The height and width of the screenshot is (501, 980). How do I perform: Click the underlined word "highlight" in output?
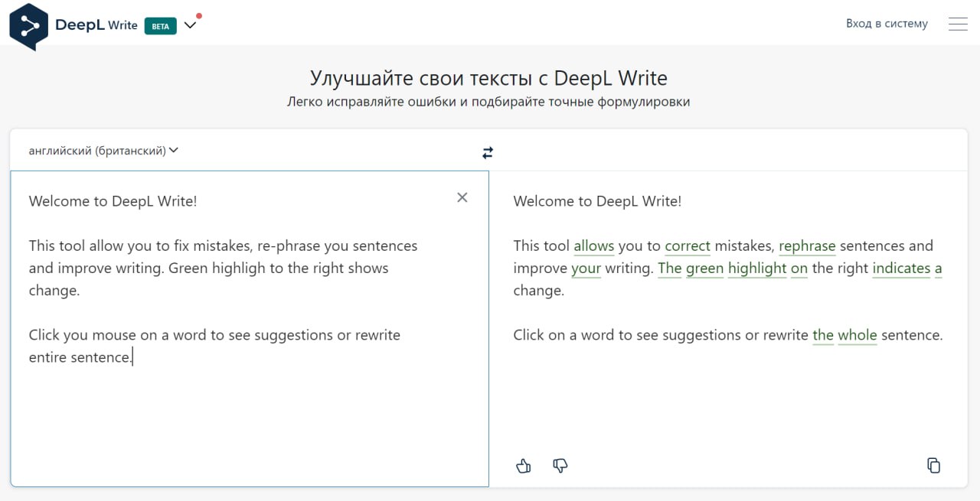coord(757,268)
